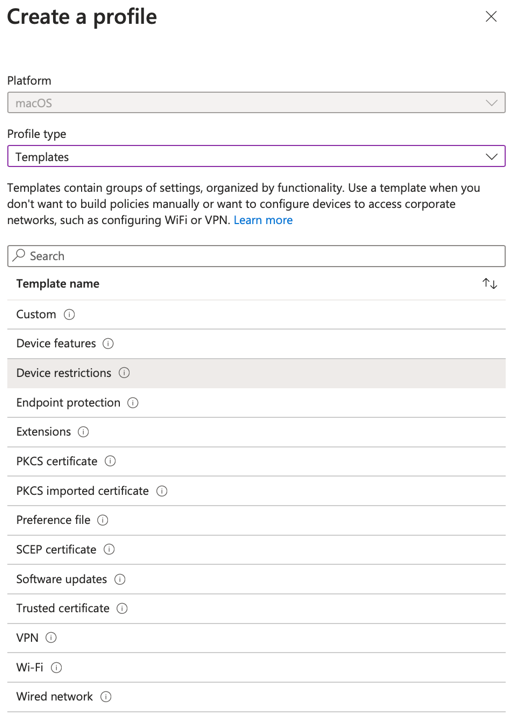The height and width of the screenshot is (725, 519).
Task: Choose the Wired network template
Action: click(256, 697)
